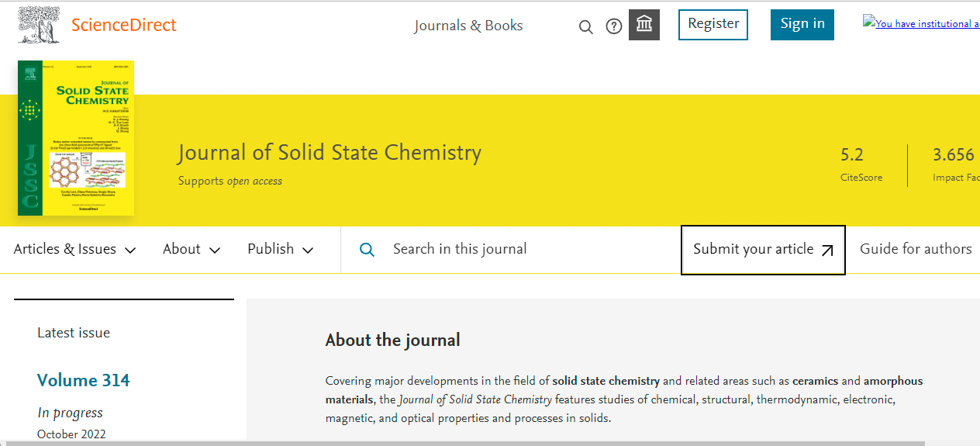980x446 pixels.
Task: Click the Sign in button
Action: pyautogui.click(x=802, y=24)
